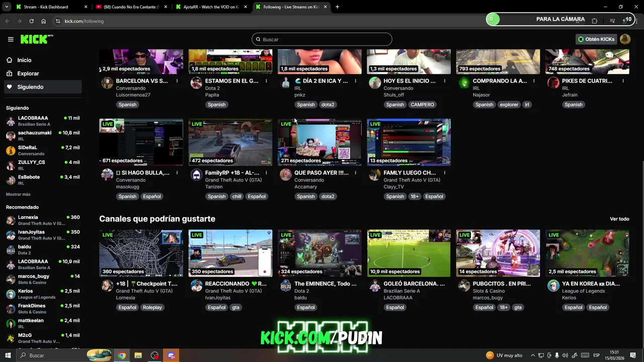Click the Inicio home icon
The image size is (644, 362).
pyautogui.click(x=10, y=60)
